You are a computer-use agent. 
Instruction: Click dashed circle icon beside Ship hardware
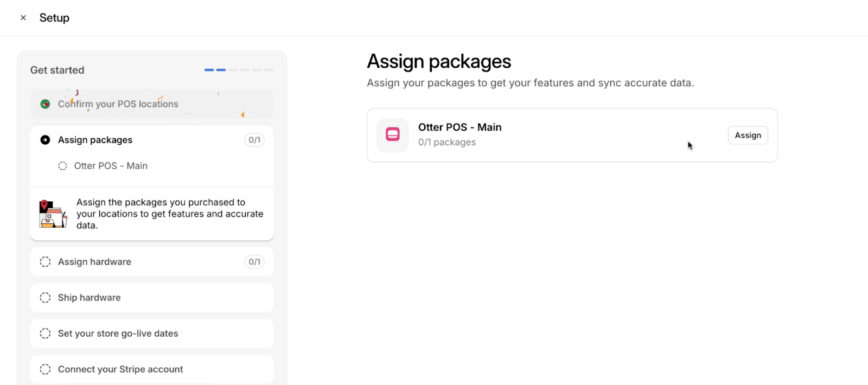coord(46,298)
